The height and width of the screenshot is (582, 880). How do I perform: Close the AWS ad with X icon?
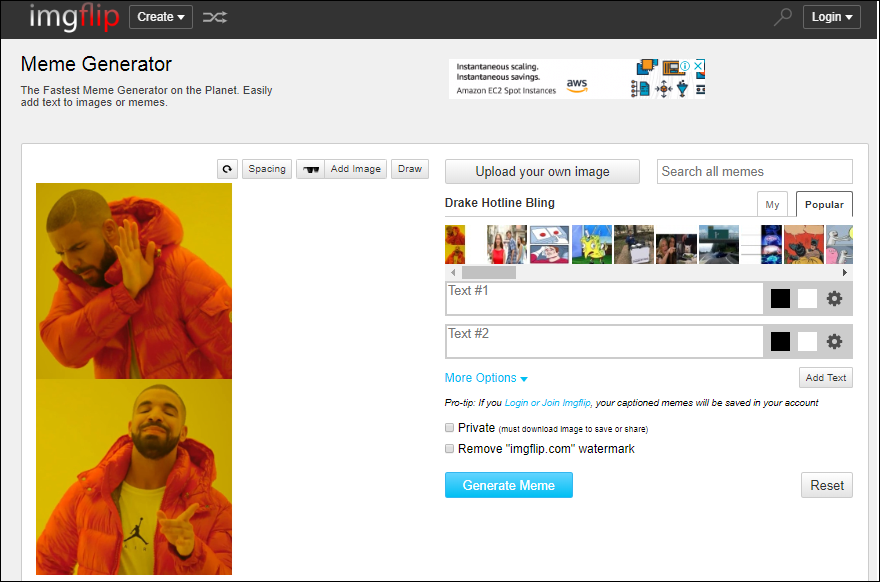tap(699, 66)
